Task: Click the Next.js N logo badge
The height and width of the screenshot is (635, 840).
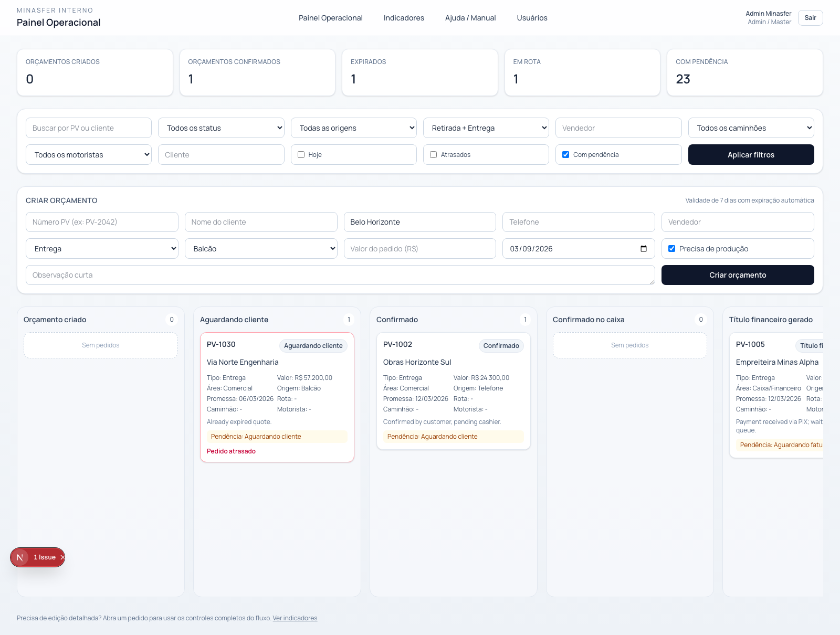Action: click(20, 557)
